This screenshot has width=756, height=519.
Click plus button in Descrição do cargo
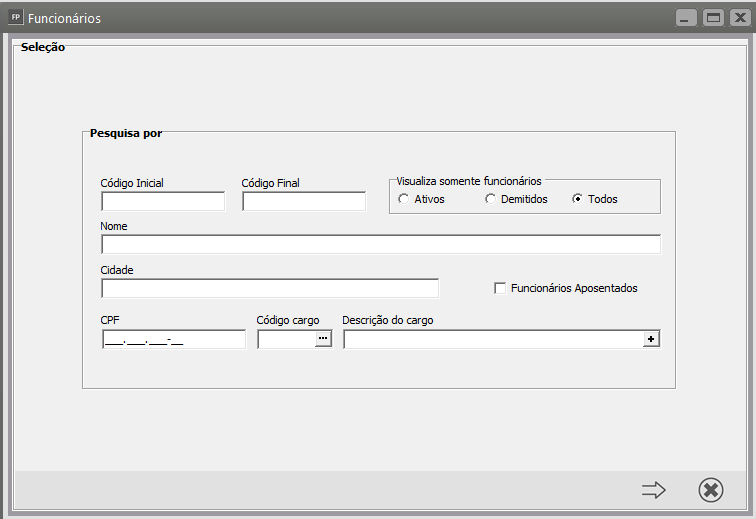651,339
